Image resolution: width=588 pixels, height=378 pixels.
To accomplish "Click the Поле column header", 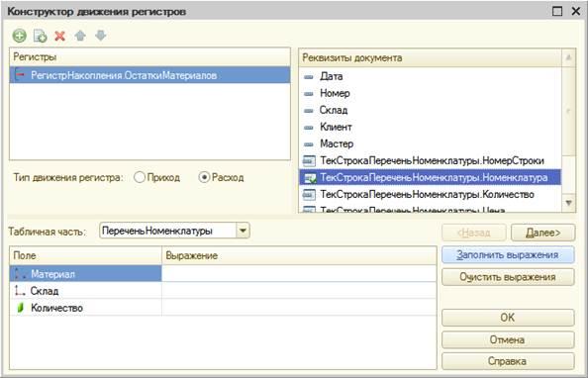I will tap(85, 255).
